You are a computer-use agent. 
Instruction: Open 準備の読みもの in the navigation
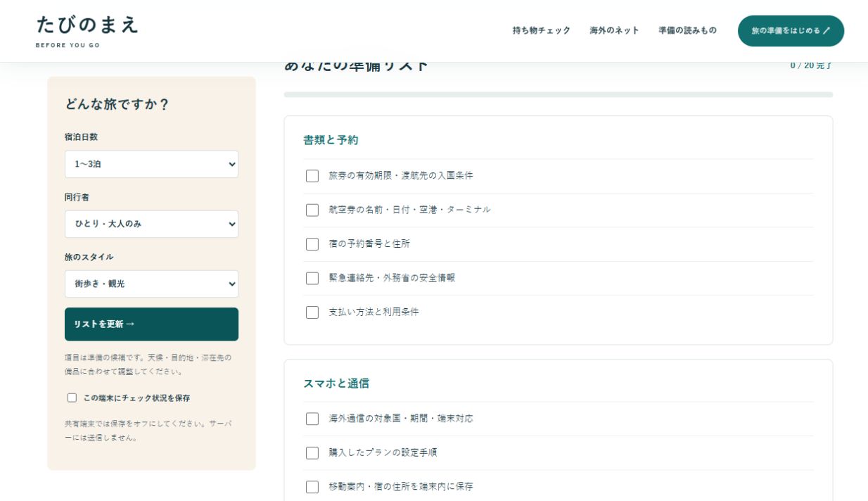(x=688, y=30)
